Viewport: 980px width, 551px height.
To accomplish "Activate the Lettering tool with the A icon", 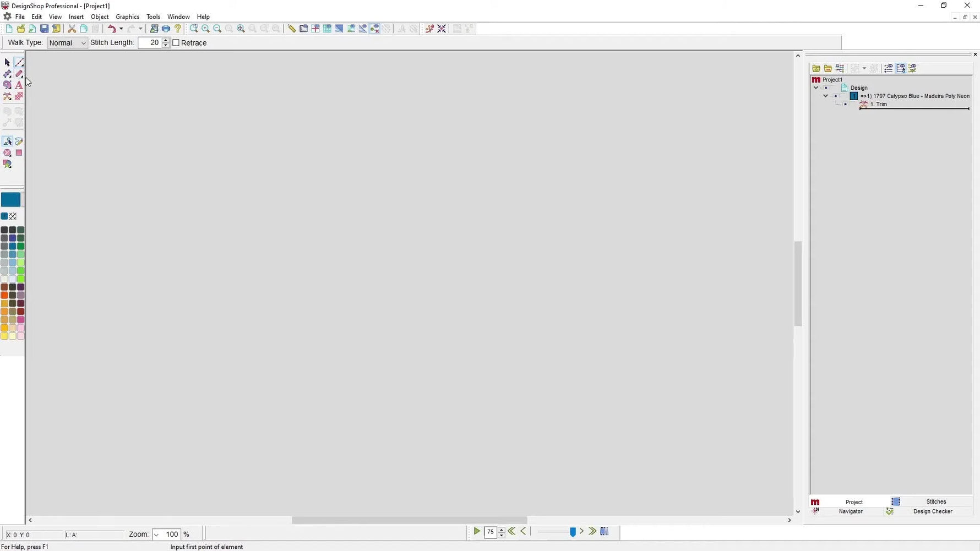I will 19,85.
